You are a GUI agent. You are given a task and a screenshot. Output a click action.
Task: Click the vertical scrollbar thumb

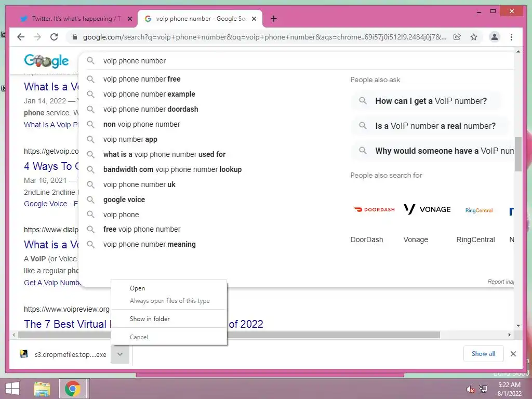point(518,154)
